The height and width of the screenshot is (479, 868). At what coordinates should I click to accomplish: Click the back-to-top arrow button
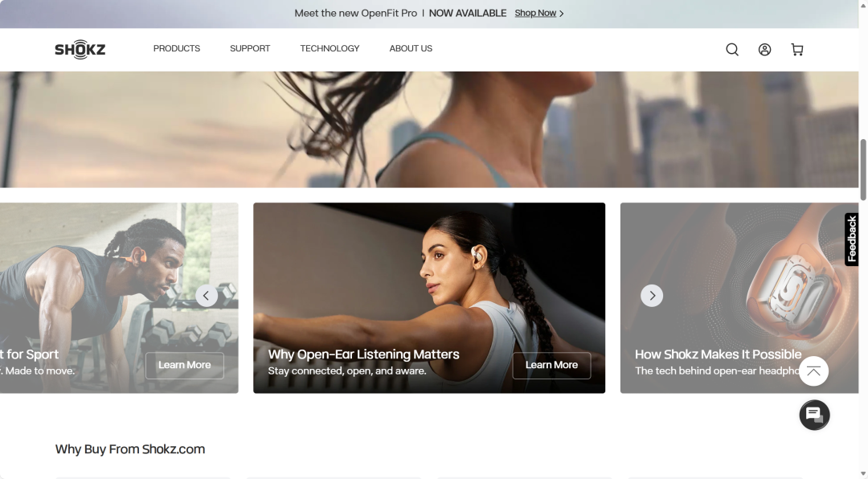[813, 371]
